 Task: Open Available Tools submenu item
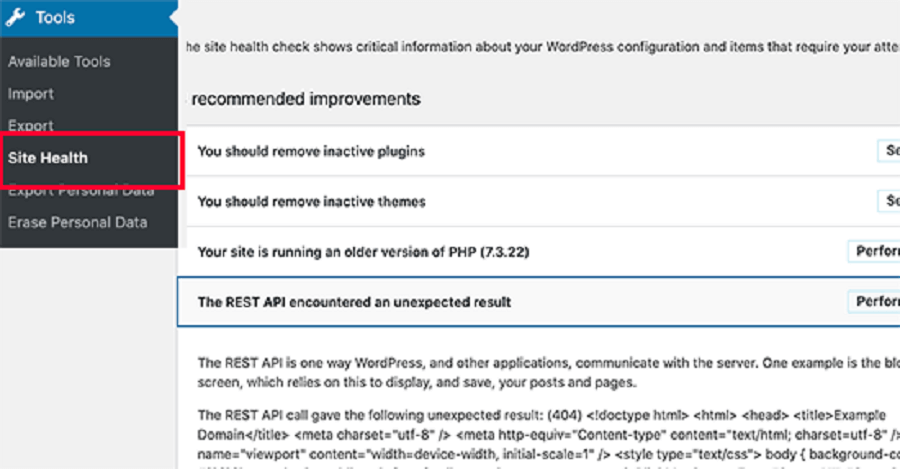[x=59, y=61]
